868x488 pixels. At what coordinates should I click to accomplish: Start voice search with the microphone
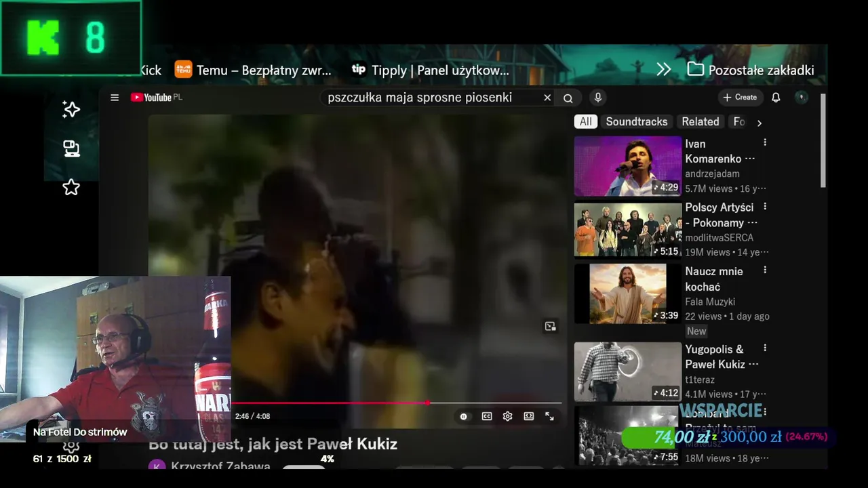coord(598,98)
